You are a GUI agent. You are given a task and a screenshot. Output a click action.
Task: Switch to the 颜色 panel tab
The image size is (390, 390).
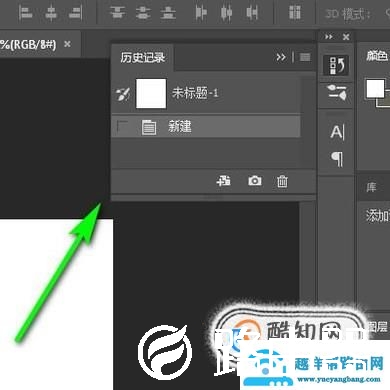point(377,56)
